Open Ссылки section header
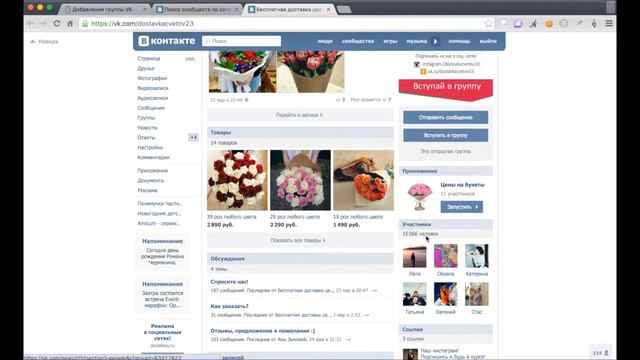The image size is (640, 360). click(x=446, y=329)
